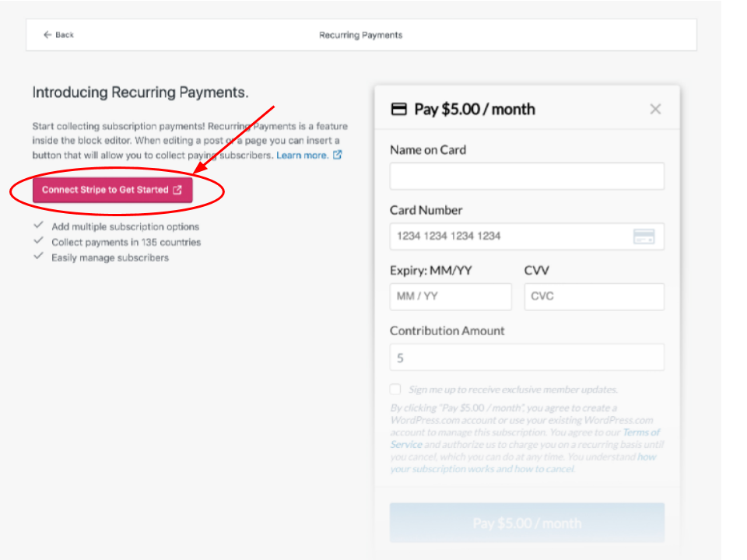Click the Pay $5.00 / month button
747x560 pixels.
tap(527, 523)
